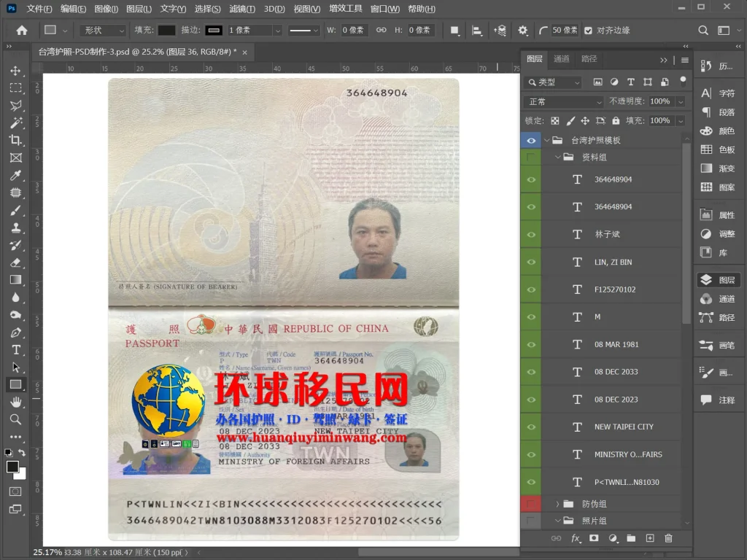747x560 pixels.
Task: Click the 描边 stroke color swatch
Action: point(214,31)
